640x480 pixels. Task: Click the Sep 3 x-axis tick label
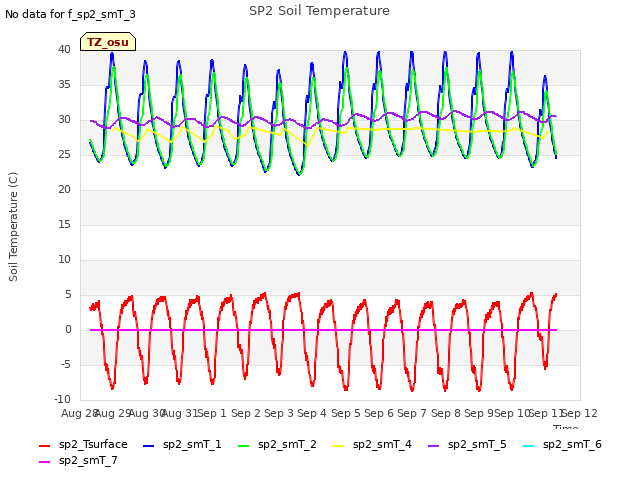pyautogui.click(x=279, y=413)
